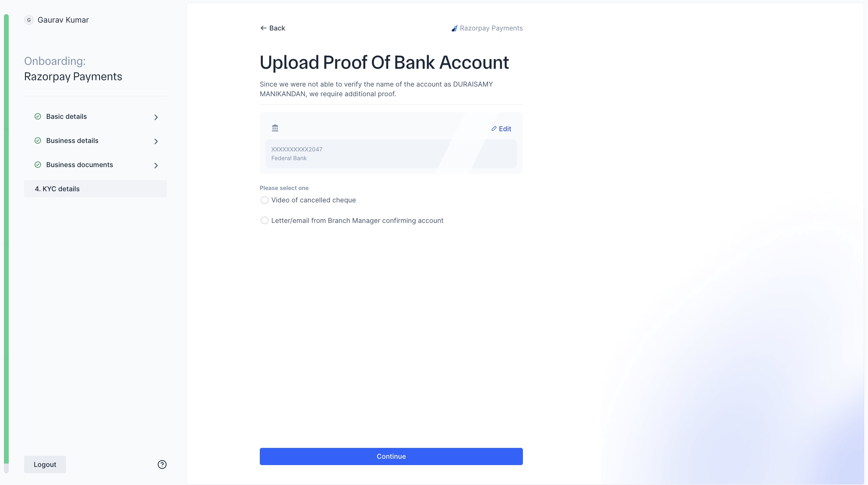
Task: Click the bank building icon
Action: (275, 128)
